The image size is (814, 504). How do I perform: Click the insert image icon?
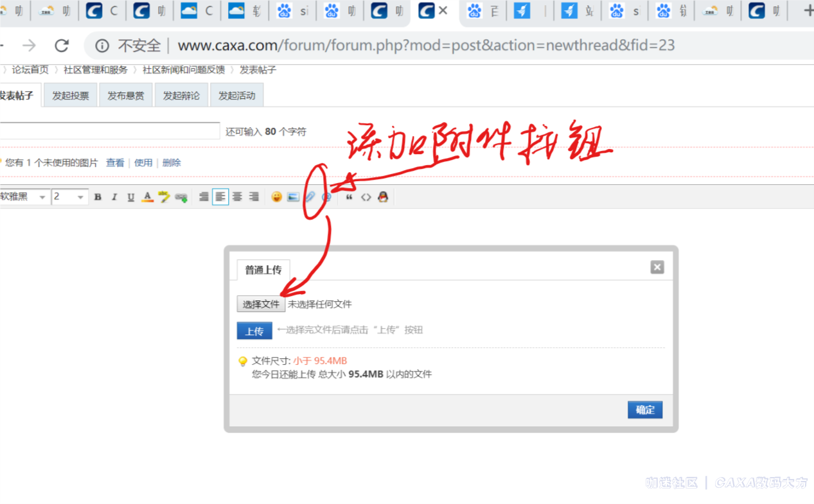point(293,197)
